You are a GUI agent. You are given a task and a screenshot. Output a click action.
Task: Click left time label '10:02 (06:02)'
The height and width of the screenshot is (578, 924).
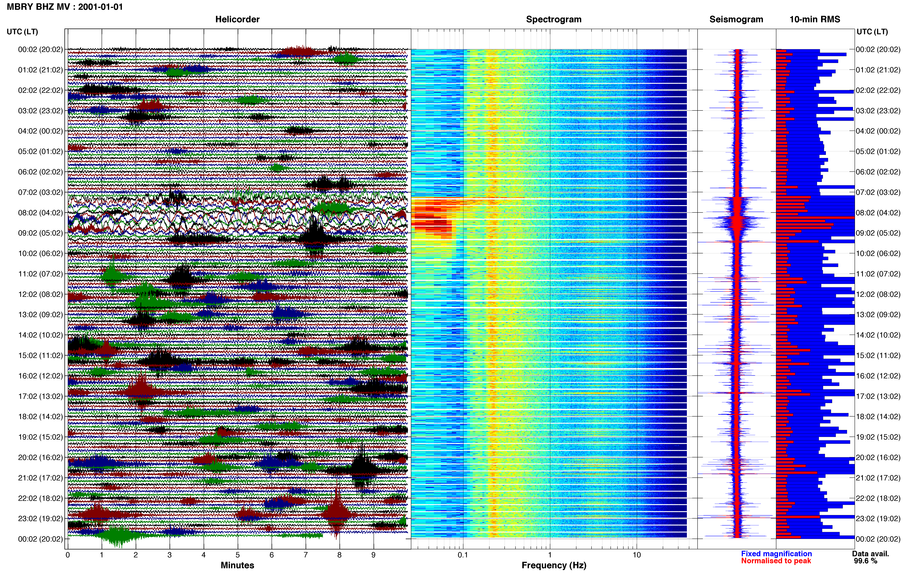tap(41, 253)
